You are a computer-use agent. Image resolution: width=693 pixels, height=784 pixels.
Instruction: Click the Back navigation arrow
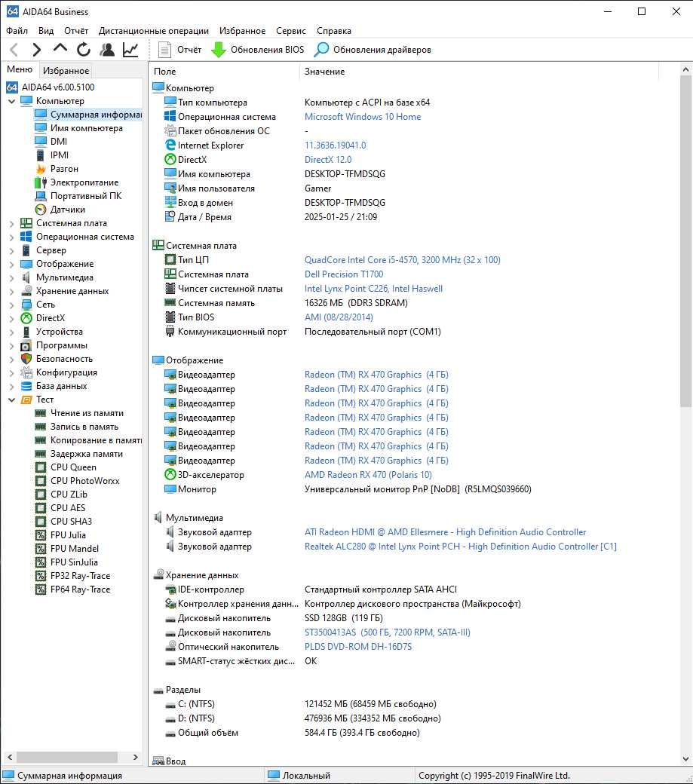point(14,50)
